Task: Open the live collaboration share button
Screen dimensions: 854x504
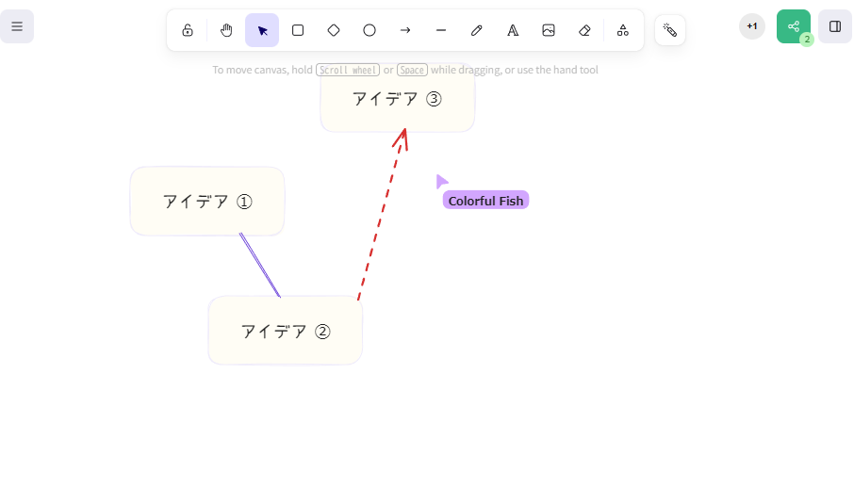Action: (x=793, y=26)
